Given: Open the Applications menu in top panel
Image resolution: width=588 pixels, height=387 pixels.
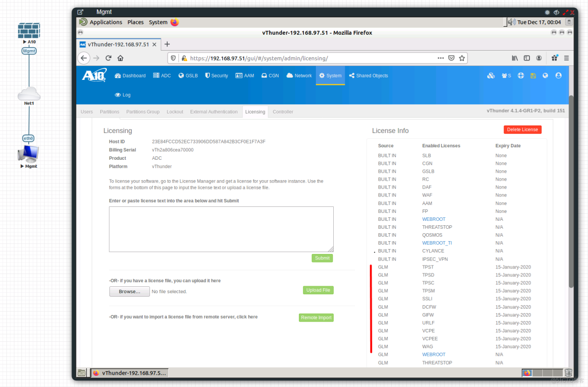Looking at the screenshot, I should 106,22.
